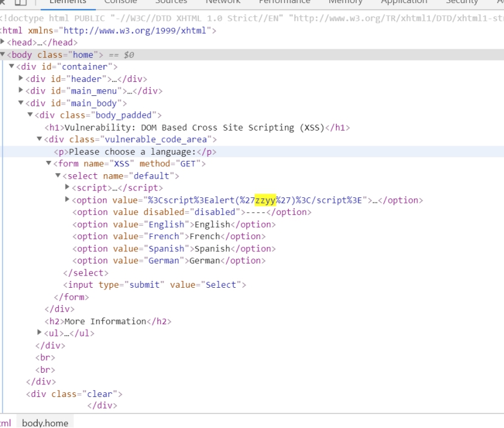Viewport: 504px width, 428px height.
Task: Open the Security tab
Action: pos(462,2)
